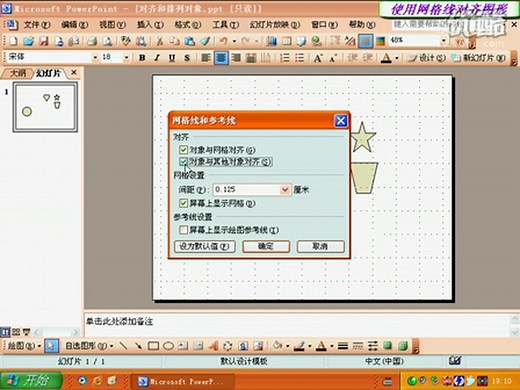Apply Italic formatting
Image resolution: width=520 pixels, height=390 pixels.
157,58
